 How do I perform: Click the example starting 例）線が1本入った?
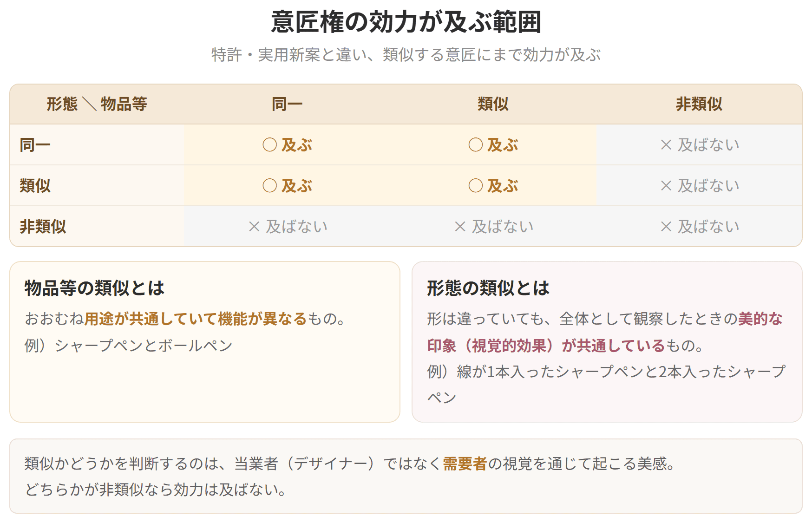pos(606,385)
